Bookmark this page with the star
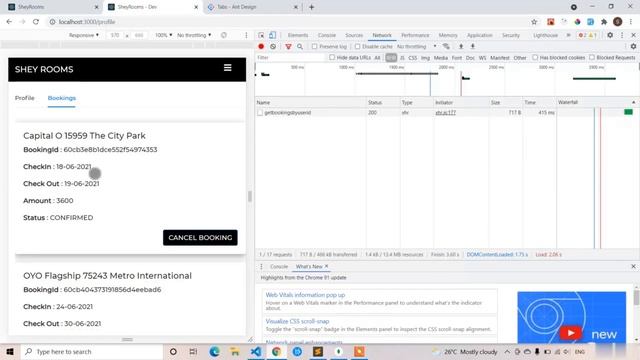Image resolution: width=640 pixels, height=360 pixels. tap(534, 22)
